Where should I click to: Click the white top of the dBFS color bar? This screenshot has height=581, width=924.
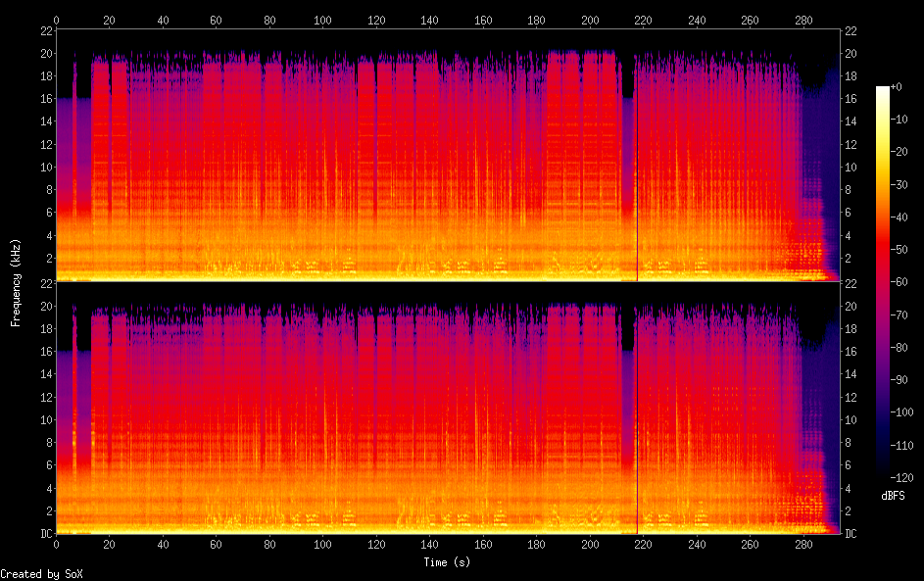[883, 90]
